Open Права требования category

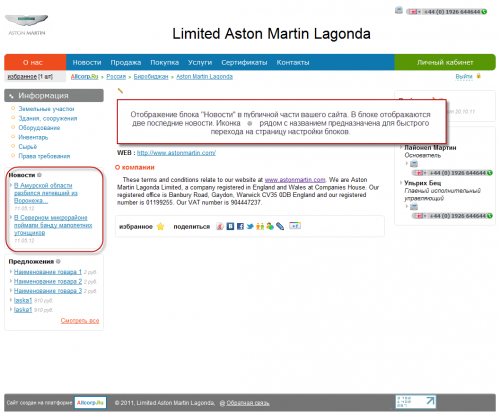tap(44, 156)
